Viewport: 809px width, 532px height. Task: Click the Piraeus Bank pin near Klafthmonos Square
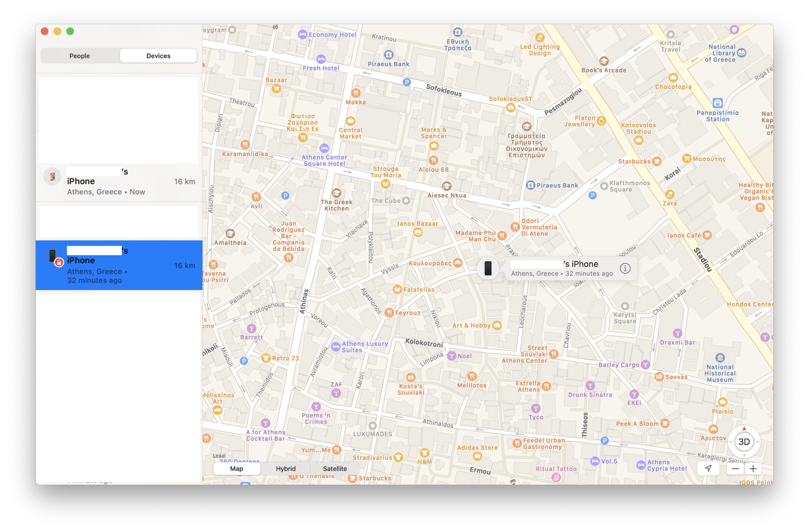coord(530,185)
